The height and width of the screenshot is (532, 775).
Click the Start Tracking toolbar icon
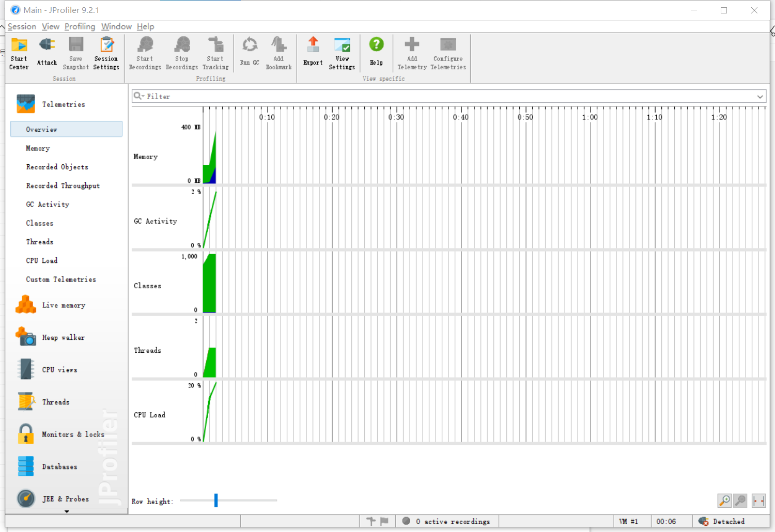215,53
